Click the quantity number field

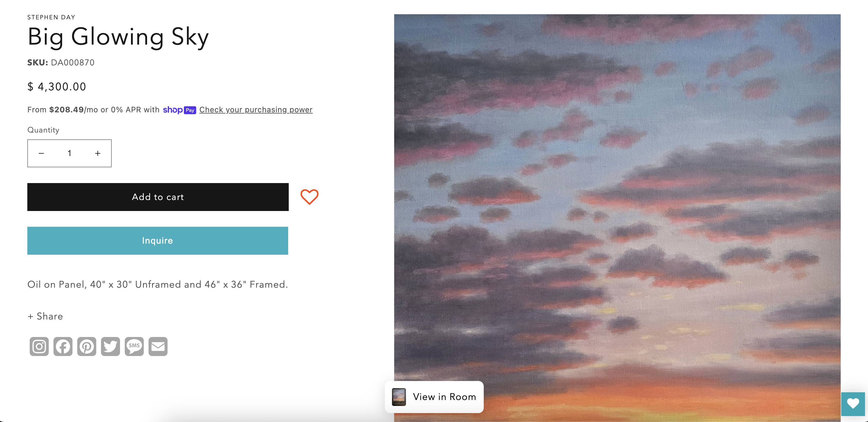coord(70,153)
